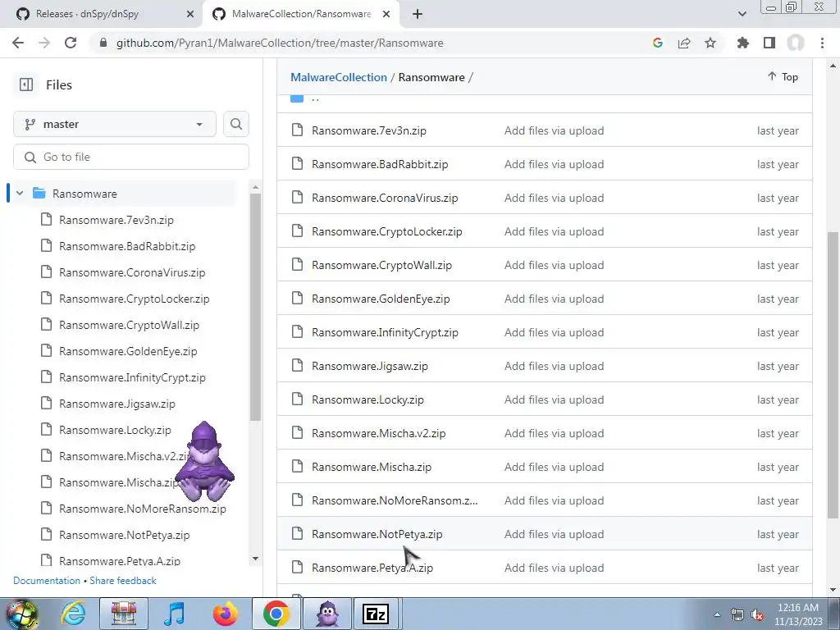Open the tab search dropdown arrow

coord(742,14)
